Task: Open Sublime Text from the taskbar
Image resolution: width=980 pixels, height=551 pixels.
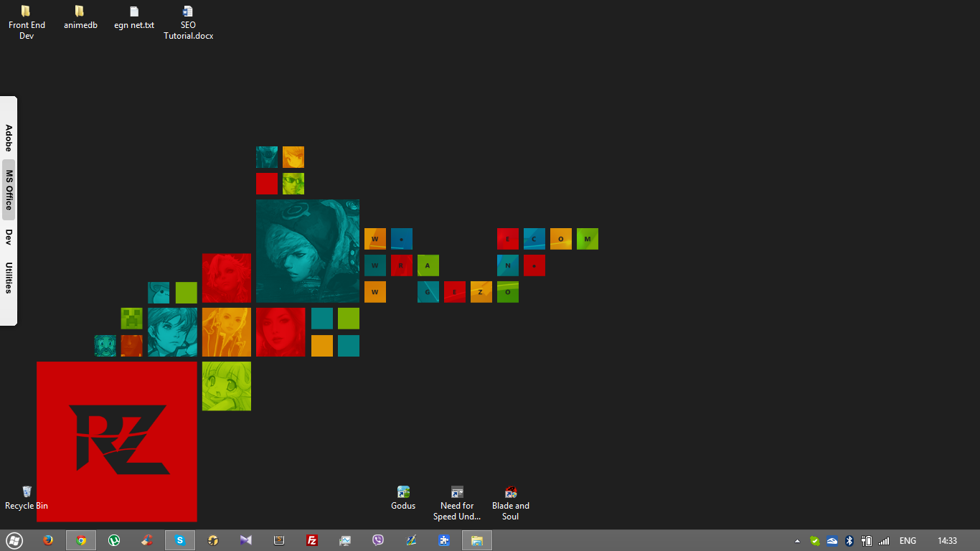Action: (279, 540)
